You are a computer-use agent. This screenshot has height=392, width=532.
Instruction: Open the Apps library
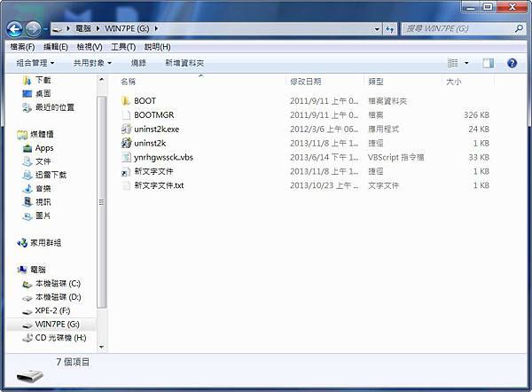pos(44,148)
